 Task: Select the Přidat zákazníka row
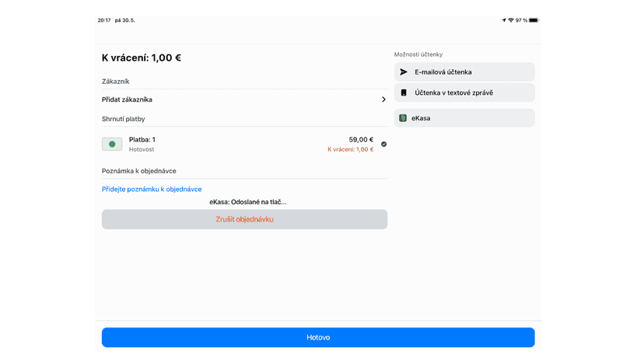click(244, 99)
